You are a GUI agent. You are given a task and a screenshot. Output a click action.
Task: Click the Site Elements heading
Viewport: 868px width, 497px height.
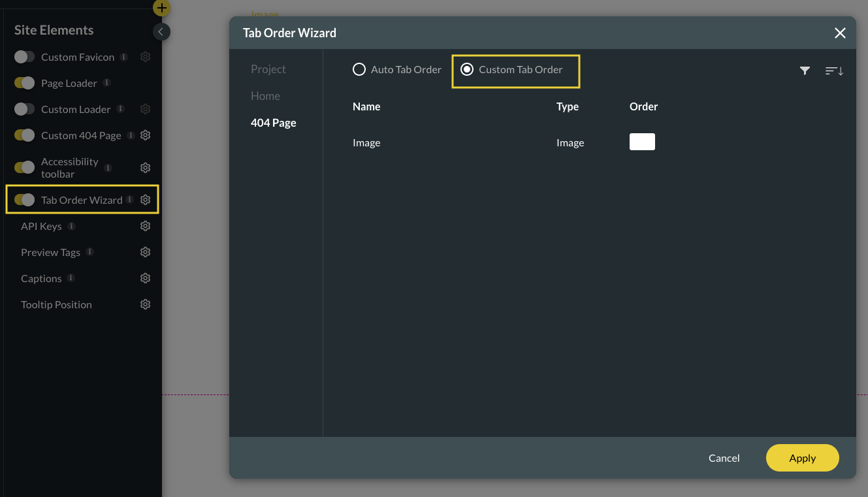click(x=54, y=30)
